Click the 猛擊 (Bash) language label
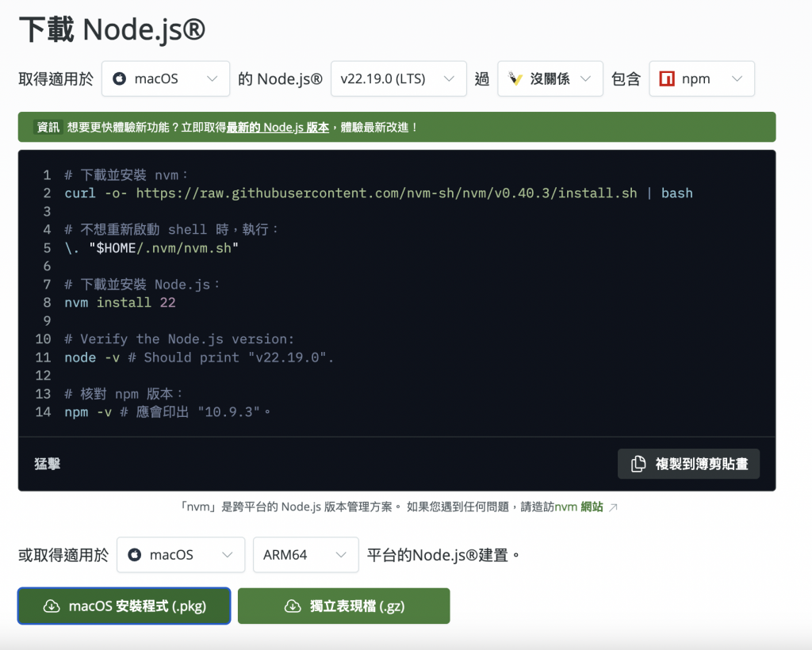This screenshot has width=812, height=650. click(47, 464)
